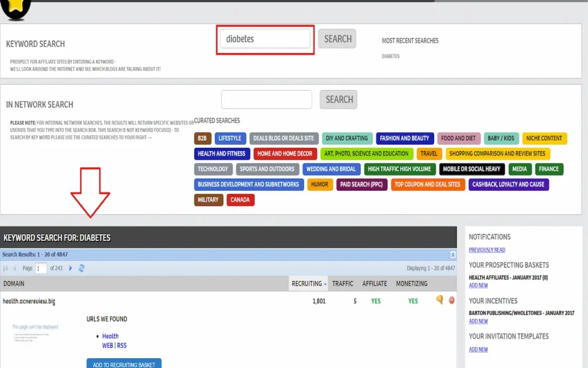Click the In Network Search input field
This screenshot has height=368, width=588.
pos(266,99)
